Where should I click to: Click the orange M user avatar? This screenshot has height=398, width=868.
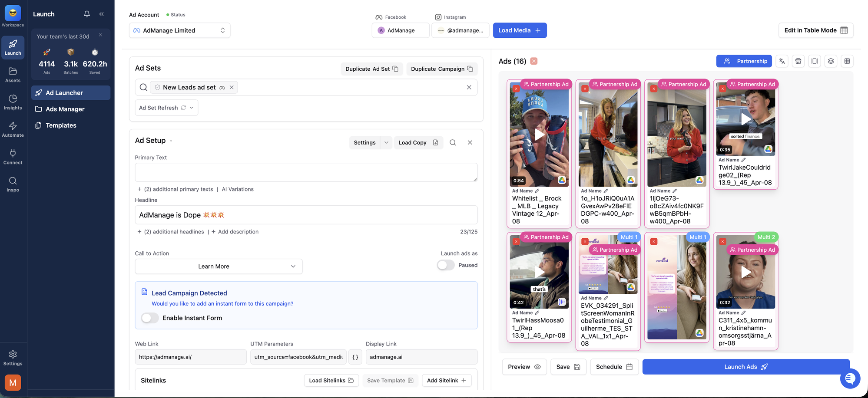point(13,382)
